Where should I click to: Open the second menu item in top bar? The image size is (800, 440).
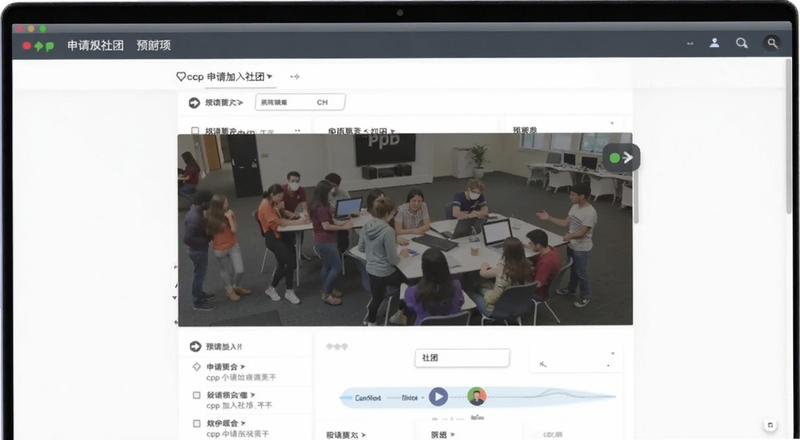click(154, 45)
